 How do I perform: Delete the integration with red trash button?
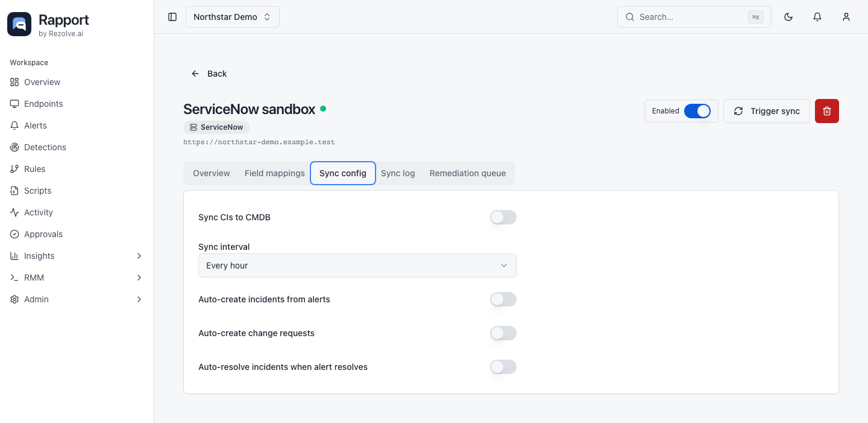point(827,111)
